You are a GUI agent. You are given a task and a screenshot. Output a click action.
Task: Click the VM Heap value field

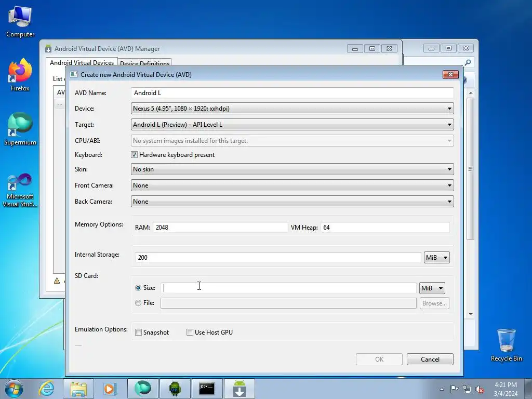point(385,228)
